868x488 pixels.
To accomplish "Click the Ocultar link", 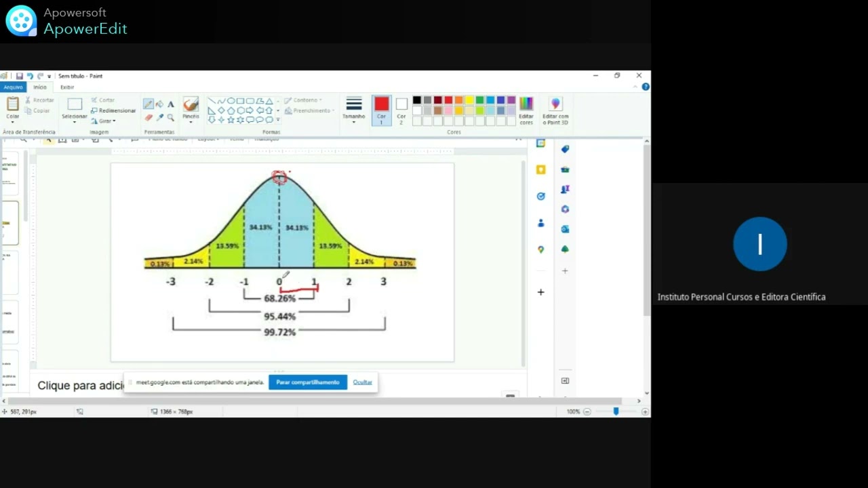I will tap(362, 382).
